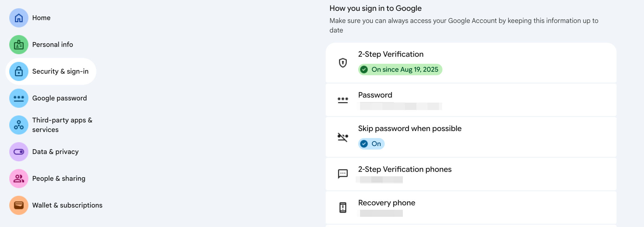Click the blue On status badge
This screenshot has width=644, height=227.
pyautogui.click(x=371, y=144)
